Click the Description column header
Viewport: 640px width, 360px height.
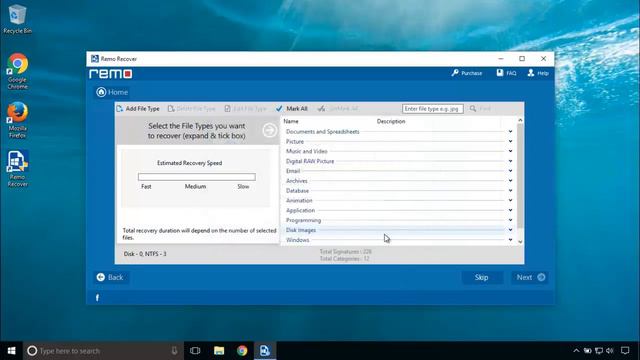(391, 121)
